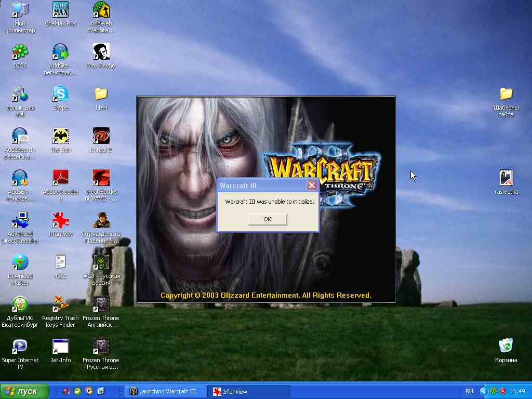The image size is (532, 399).
Task: Select the Adobe Reader 8 icon
Action: [x=60, y=185]
